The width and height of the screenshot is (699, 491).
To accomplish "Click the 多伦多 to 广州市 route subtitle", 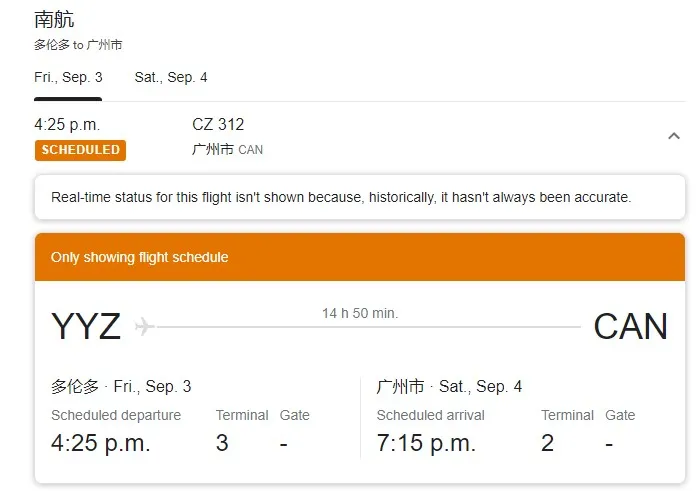I will click(78, 45).
